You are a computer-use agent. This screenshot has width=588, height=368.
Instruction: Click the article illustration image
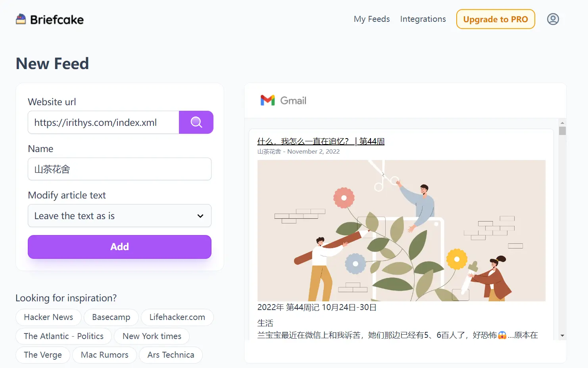pyautogui.click(x=402, y=231)
